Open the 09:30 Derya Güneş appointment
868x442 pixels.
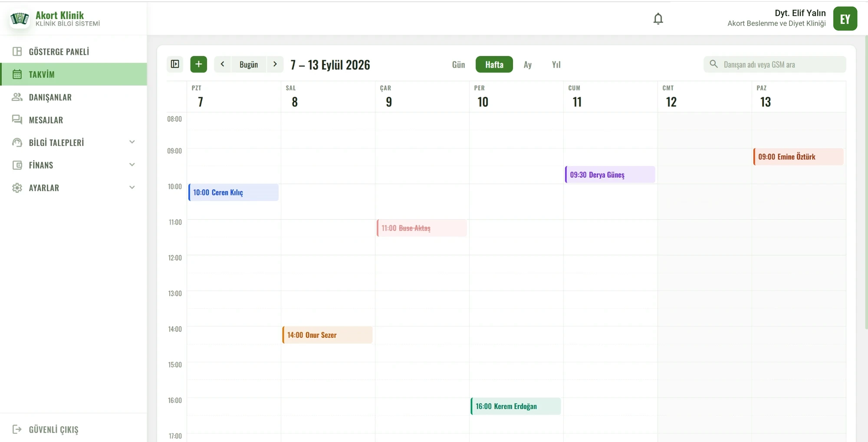click(x=610, y=175)
